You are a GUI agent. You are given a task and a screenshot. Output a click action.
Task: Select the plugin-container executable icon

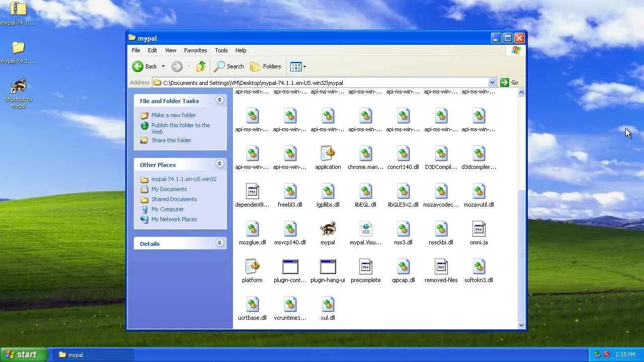click(x=290, y=267)
